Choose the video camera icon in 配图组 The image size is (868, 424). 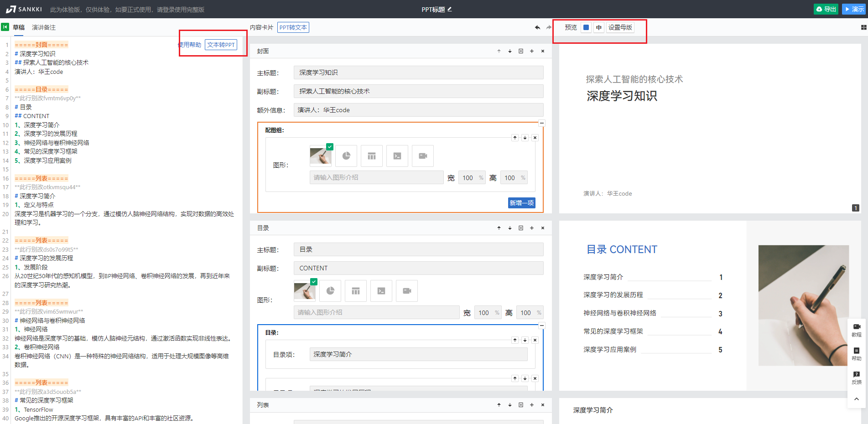(423, 156)
